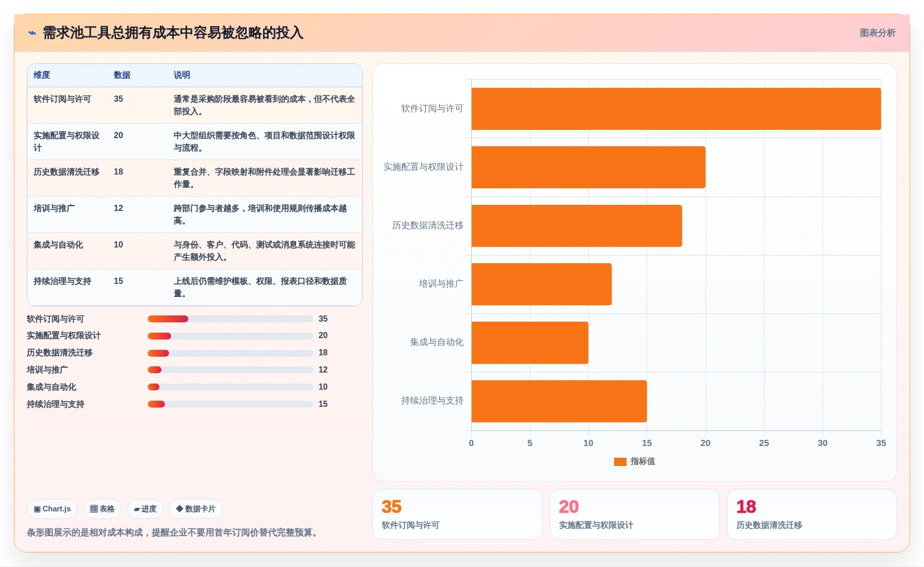Click description starting 重复合并
Viewport: 924px width, 567px height.
(264, 178)
